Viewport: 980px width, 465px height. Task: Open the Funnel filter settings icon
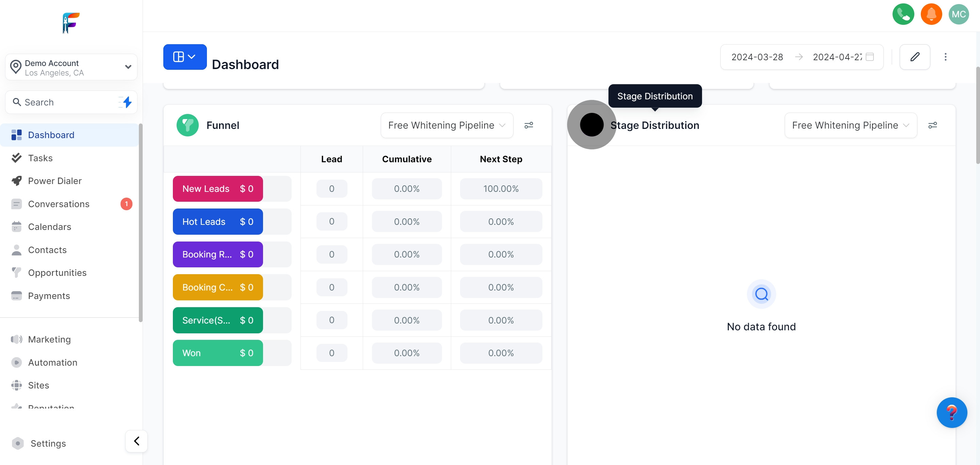tap(529, 125)
